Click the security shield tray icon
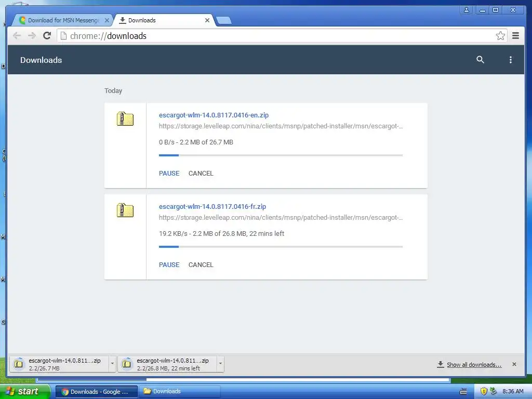Image resolution: width=532 pixels, height=399 pixels. pyautogui.click(x=484, y=391)
